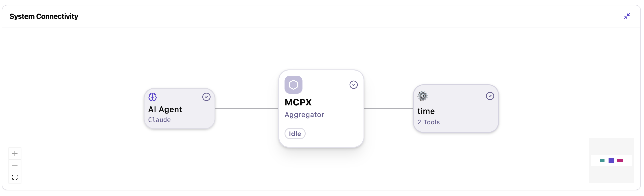Click the Idle status badge

(x=295, y=134)
